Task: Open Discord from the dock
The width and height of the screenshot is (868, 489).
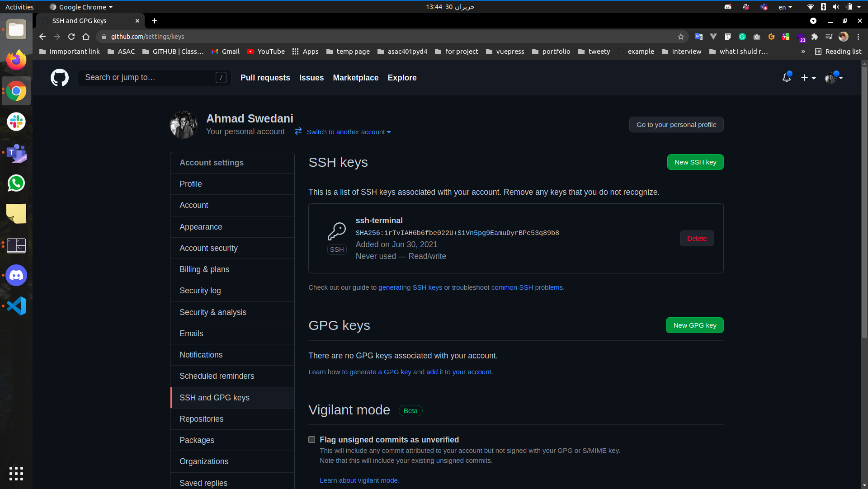Action: pyautogui.click(x=16, y=275)
